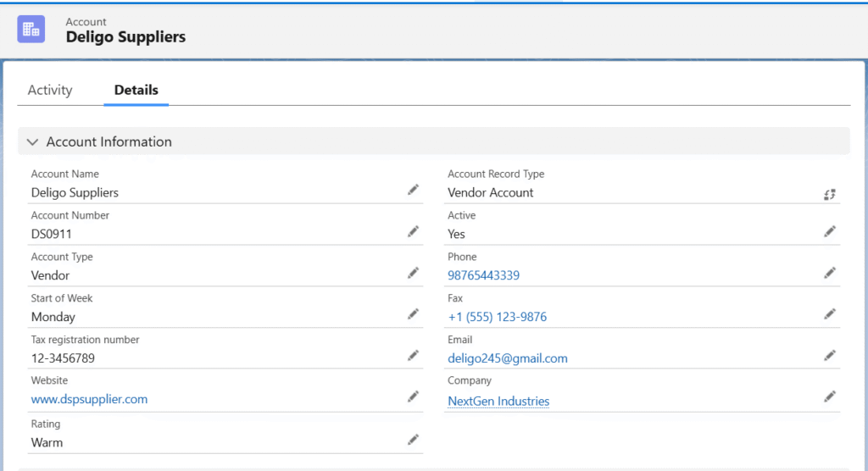
Task: Edit Active status with pencil icon
Action: tap(830, 232)
